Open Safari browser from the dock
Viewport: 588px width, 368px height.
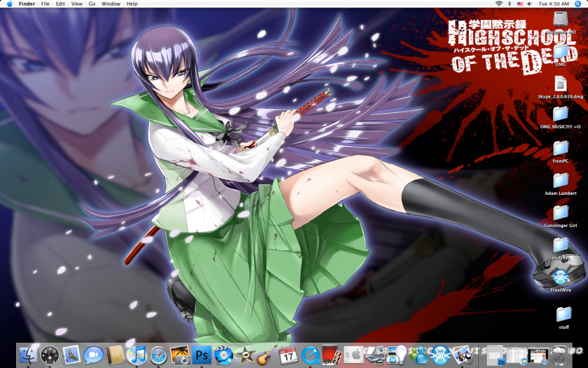[158, 355]
